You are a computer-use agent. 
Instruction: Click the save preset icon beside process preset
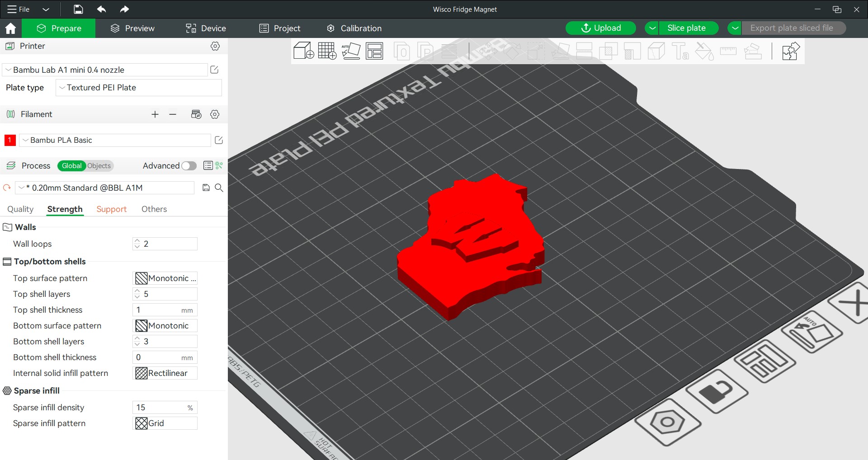click(x=206, y=188)
